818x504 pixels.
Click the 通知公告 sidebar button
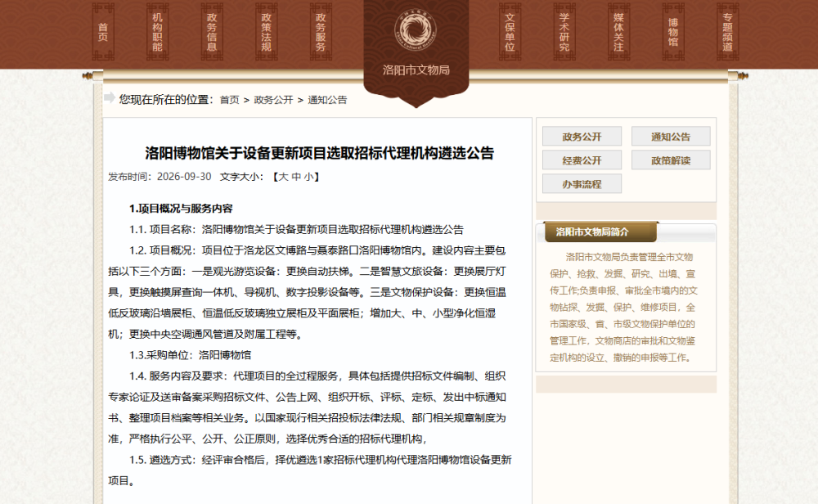(x=671, y=136)
